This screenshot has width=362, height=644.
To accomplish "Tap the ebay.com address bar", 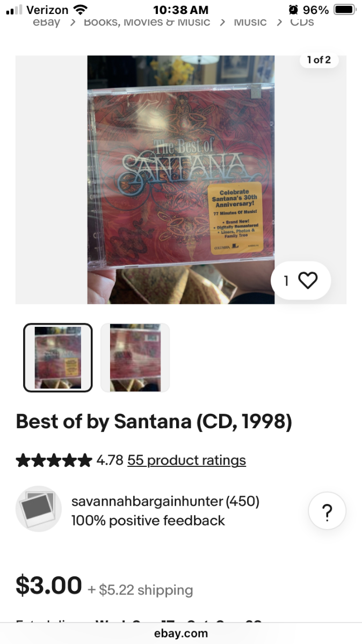I will tap(181, 633).
